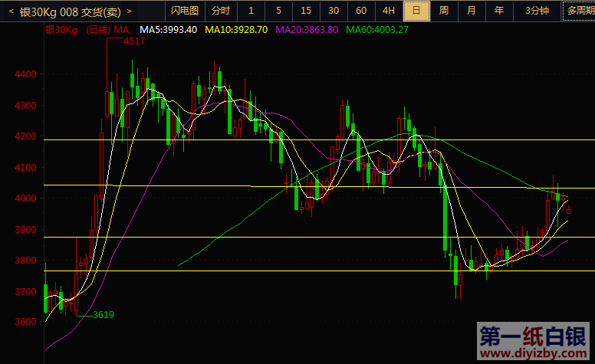Switch to 年 yearly candles
The image size is (595, 364).
click(499, 11)
